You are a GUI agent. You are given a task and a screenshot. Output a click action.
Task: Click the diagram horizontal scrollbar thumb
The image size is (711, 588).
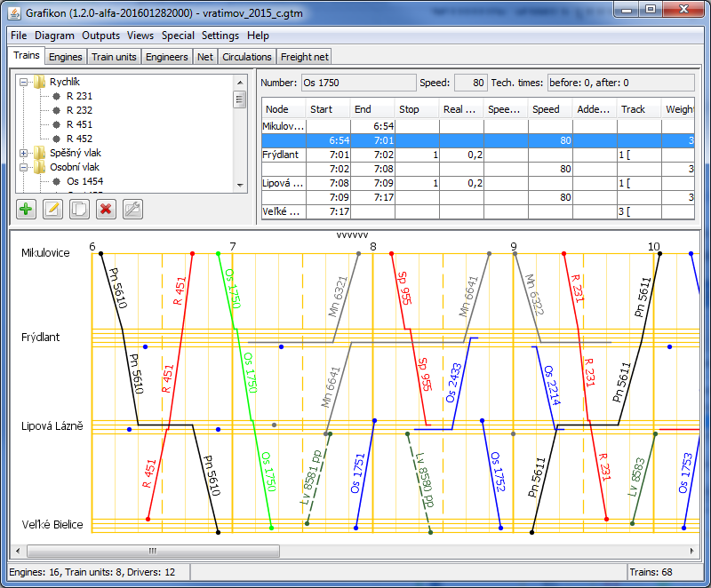pos(153,551)
